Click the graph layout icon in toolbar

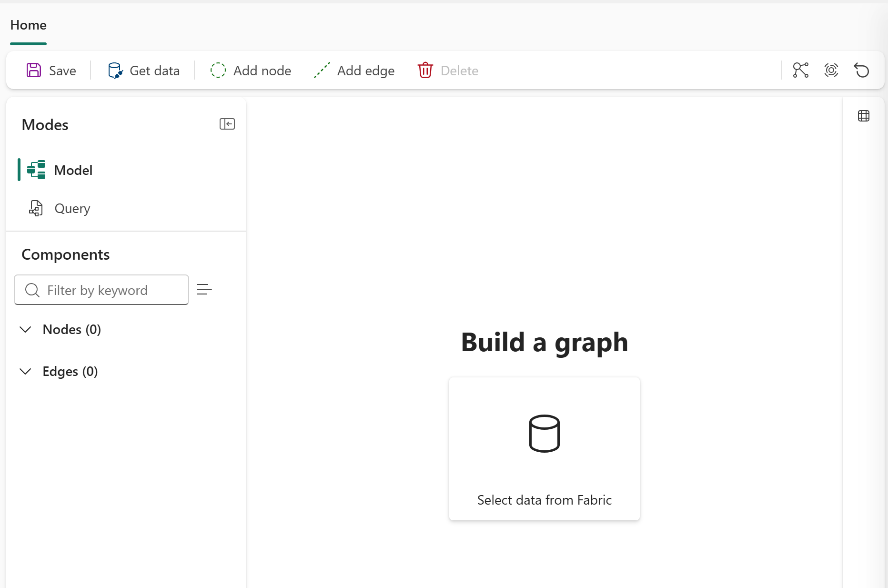[x=801, y=71]
